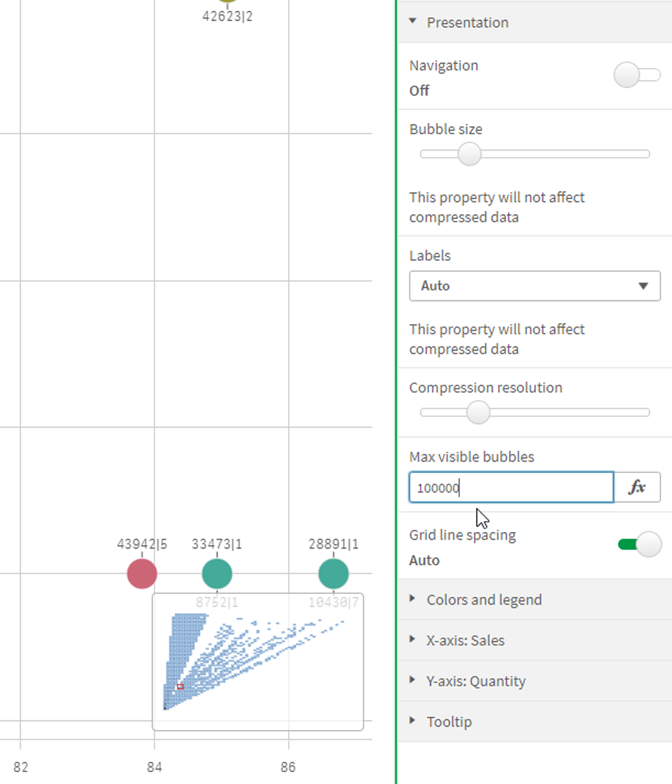Select the red bubble labeled 43942|5
672x784 pixels.
pyautogui.click(x=141, y=573)
